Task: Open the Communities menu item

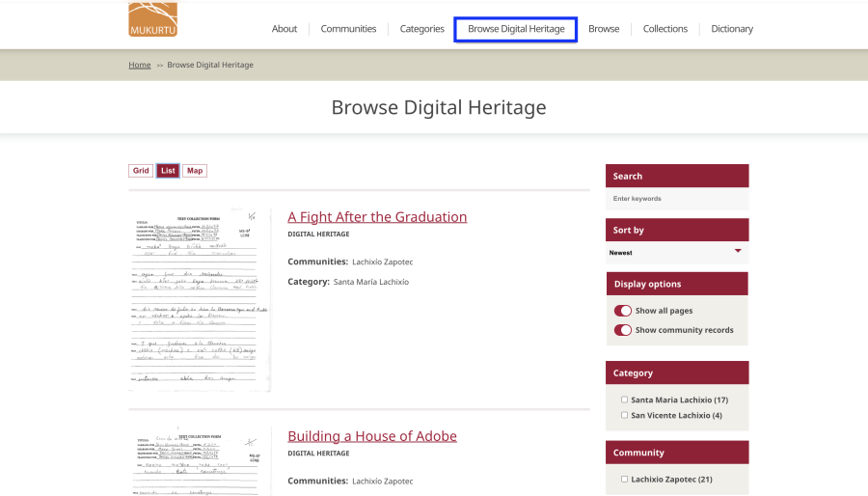Action: pyautogui.click(x=348, y=29)
